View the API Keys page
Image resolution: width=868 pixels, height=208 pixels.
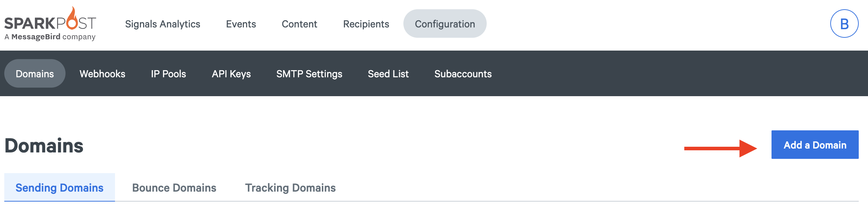tap(231, 74)
